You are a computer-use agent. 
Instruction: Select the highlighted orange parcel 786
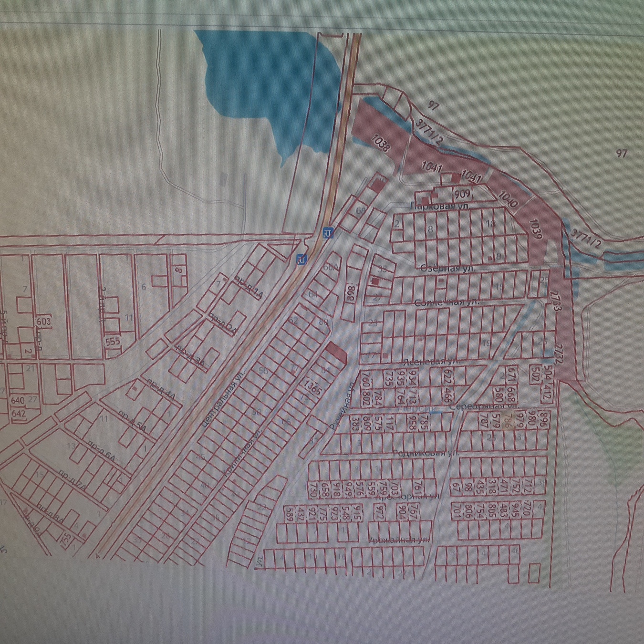click(508, 421)
